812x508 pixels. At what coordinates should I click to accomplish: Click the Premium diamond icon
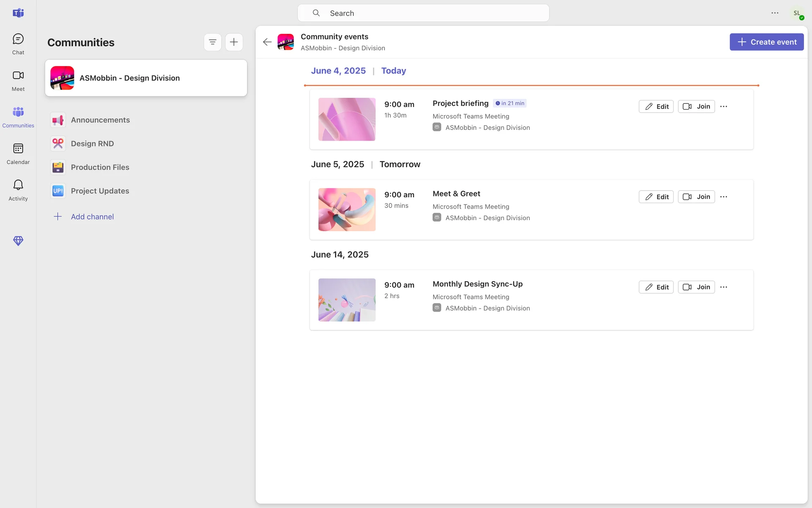pyautogui.click(x=18, y=241)
